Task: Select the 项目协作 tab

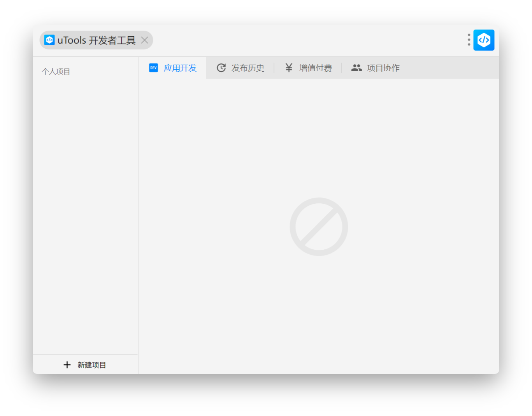Action: [383, 67]
